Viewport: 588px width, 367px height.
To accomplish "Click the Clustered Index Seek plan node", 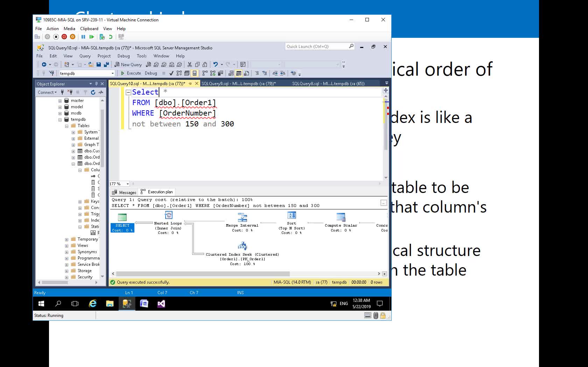I will [x=242, y=254].
